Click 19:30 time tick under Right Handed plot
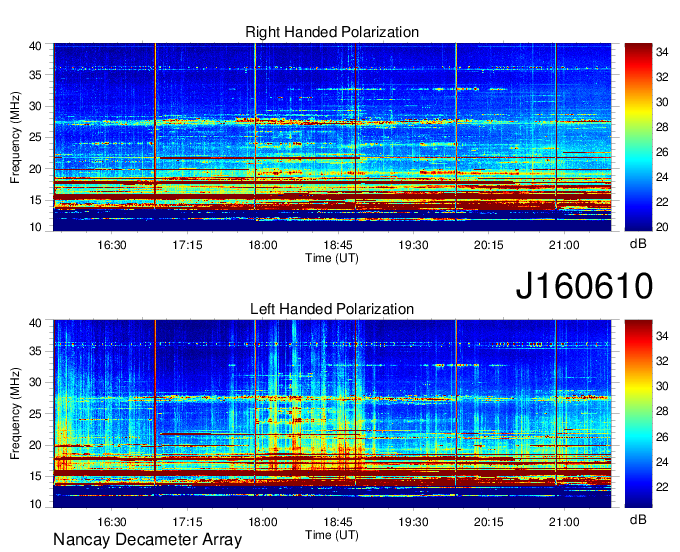Image resolution: width=680 pixels, height=552 pixels. point(413,245)
